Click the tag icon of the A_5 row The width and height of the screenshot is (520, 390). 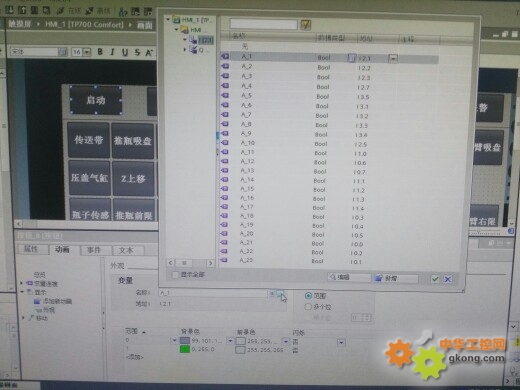[225, 95]
